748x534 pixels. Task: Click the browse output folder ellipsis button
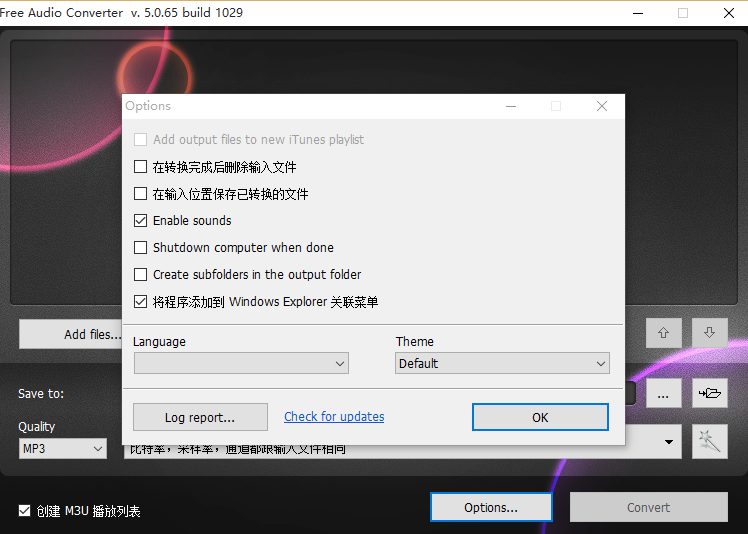pyautogui.click(x=663, y=394)
